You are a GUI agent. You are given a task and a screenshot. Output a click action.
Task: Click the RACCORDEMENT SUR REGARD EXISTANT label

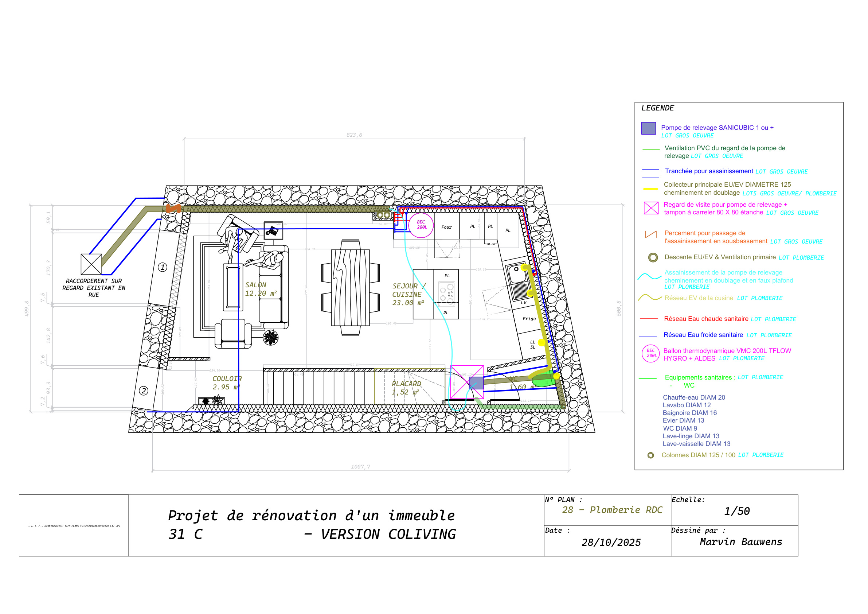pyautogui.click(x=93, y=288)
